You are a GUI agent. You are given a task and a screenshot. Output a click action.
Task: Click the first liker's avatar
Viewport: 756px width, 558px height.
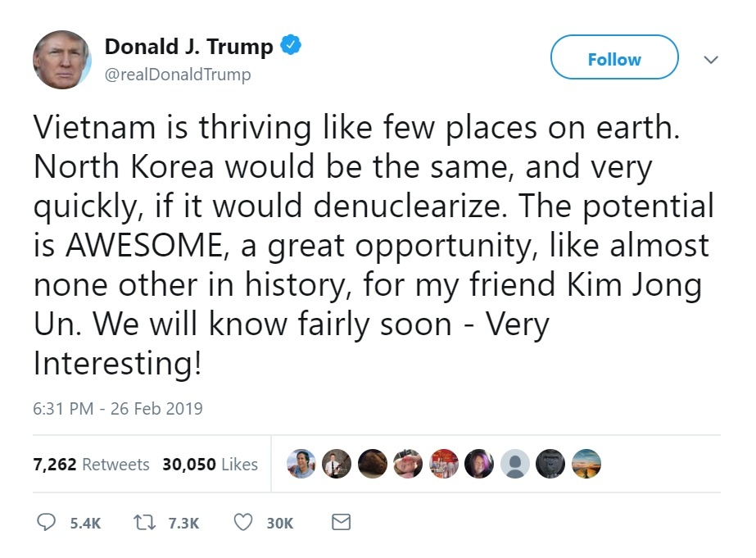click(301, 464)
